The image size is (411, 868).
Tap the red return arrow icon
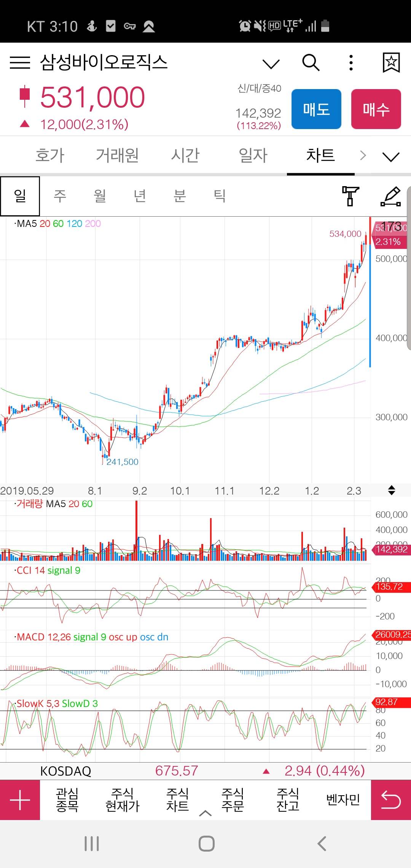pos(391,800)
